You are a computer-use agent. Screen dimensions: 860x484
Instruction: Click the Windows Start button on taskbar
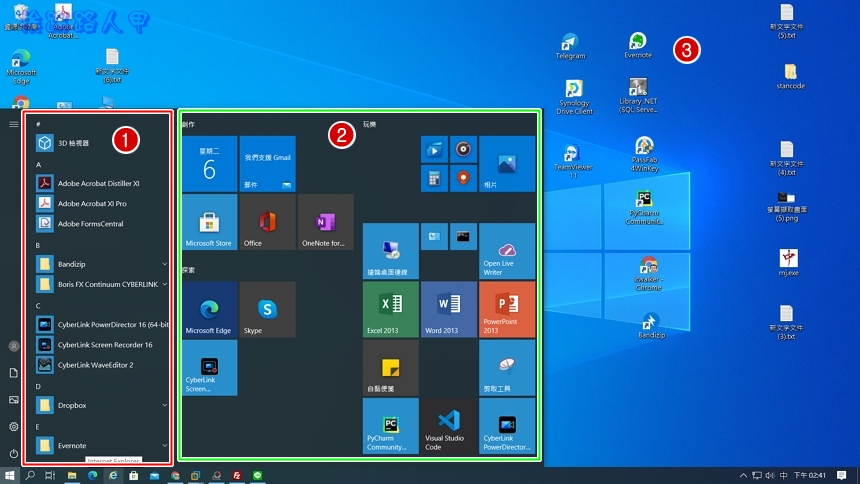pyautogui.click(x=9, y=475)
